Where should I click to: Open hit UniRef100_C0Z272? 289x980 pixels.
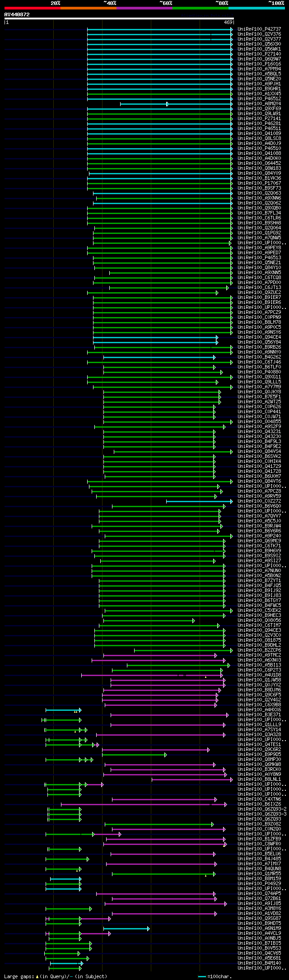pyautogui.click(x=259, y=501)
